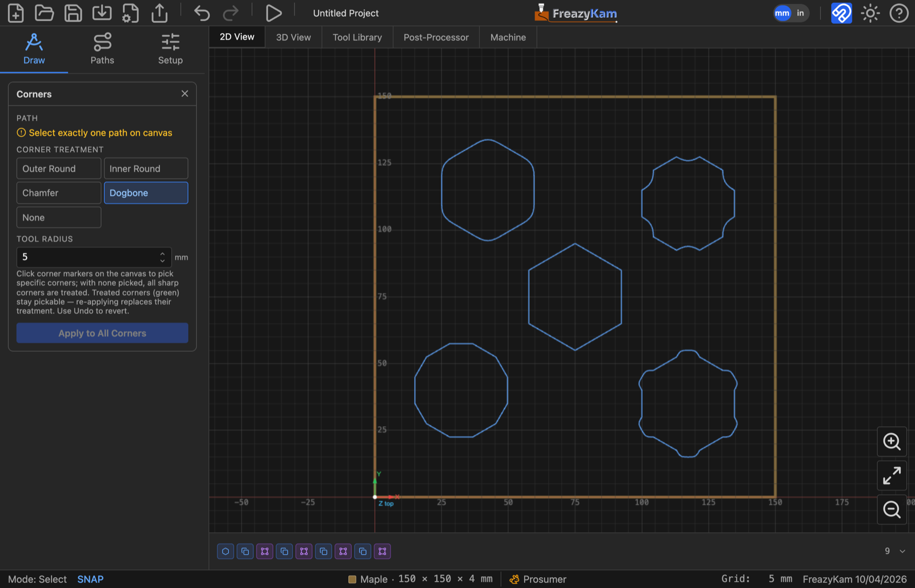Save project using the floppy disk icon
This screenshot has width=915, height=588.
pos(73,13)
